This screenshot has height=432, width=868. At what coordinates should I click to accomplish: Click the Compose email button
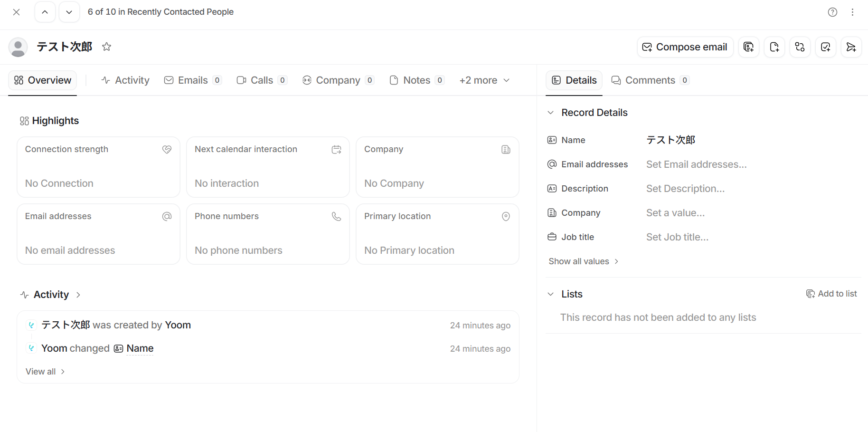685,47
